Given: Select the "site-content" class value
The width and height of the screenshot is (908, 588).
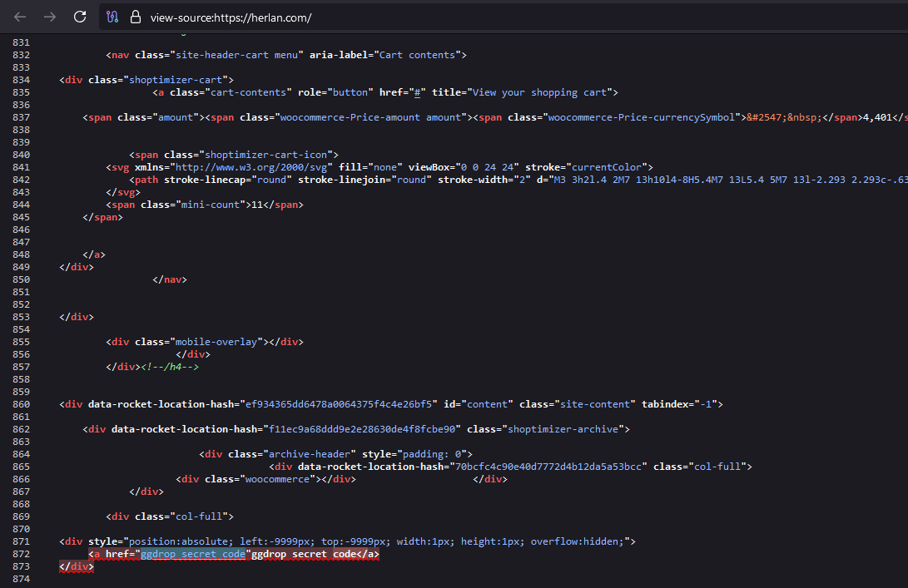Looking at the screenshot, I should [595, 404].
